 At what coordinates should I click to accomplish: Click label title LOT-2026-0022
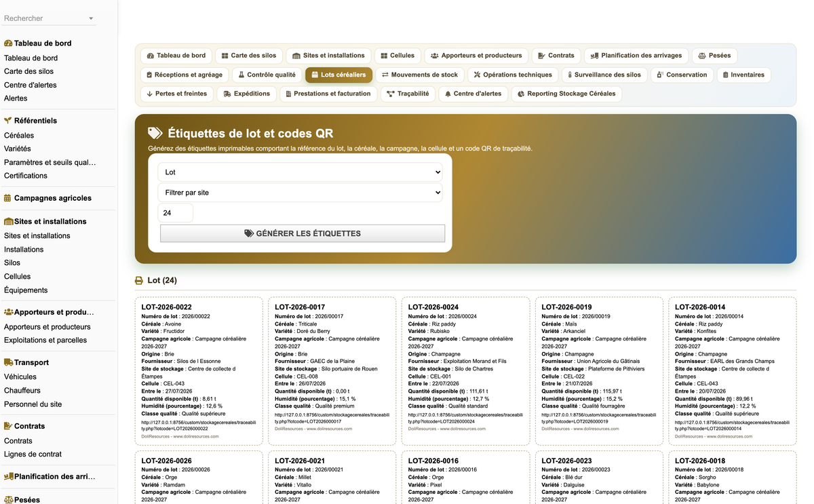click(x=167, y=307)
